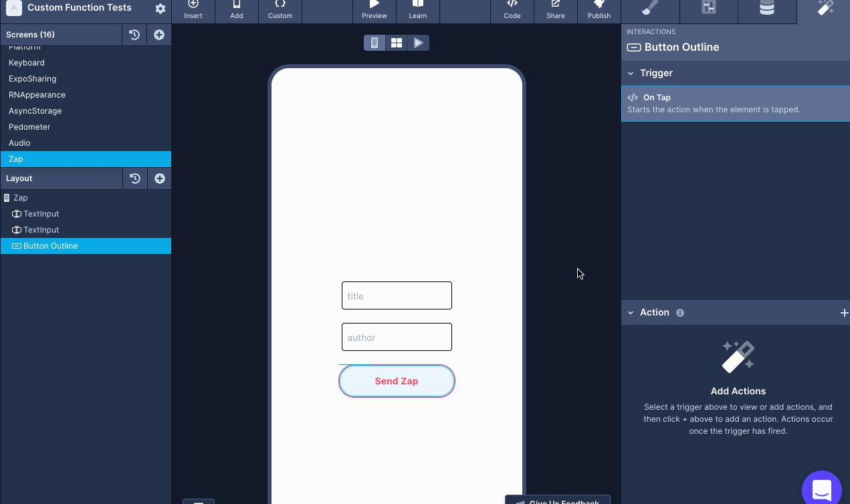Select the ExpoSharing screen

[86, 79]
